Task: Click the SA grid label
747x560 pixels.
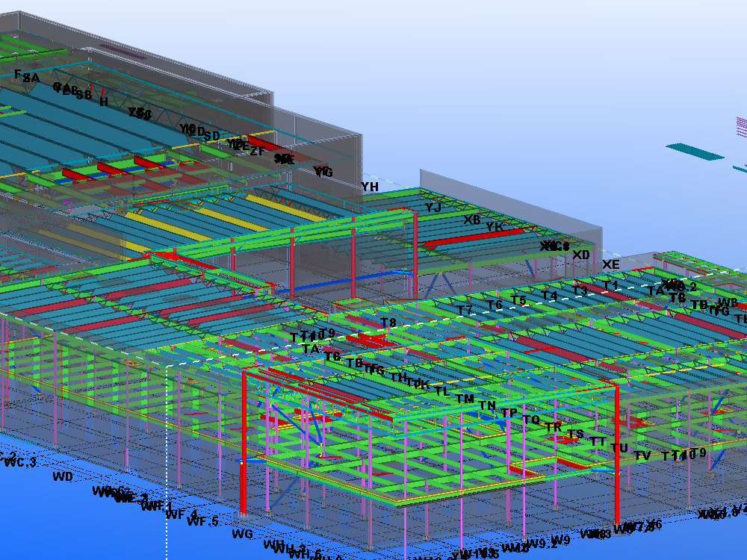Action: 31,78
